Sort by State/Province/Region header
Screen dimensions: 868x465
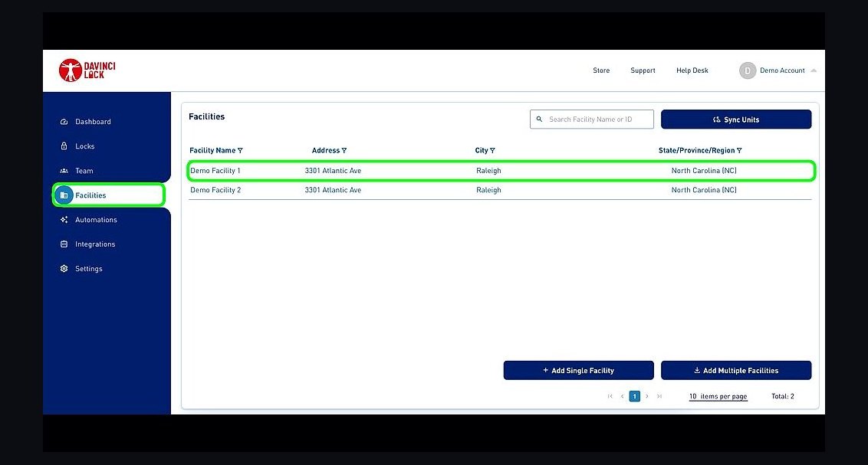click(x=696, y=150)
